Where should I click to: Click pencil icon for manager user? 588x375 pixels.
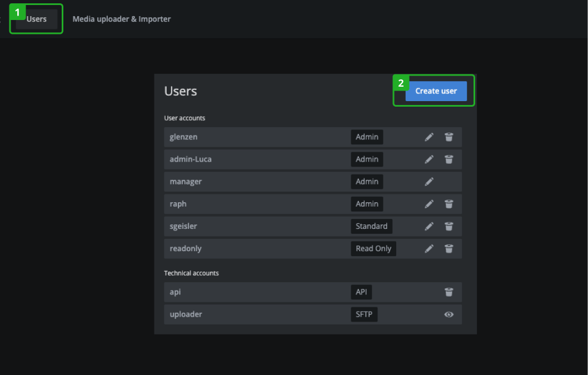[x=429, y=182]
